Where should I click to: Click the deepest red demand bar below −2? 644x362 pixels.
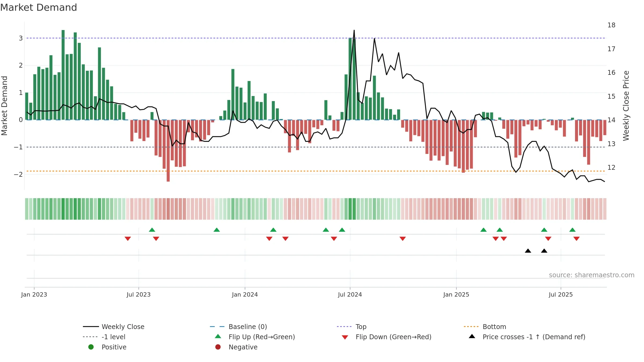pos(168,151)
